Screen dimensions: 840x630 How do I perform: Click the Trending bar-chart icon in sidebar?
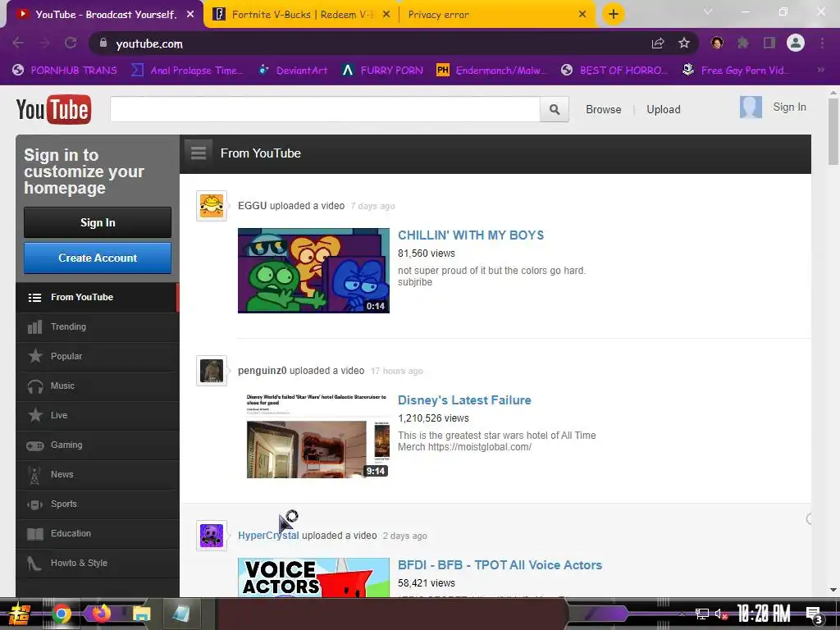coord(34,326)
